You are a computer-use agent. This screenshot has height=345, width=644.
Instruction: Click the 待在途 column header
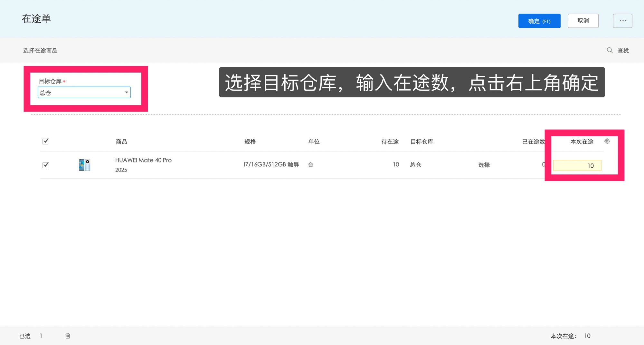pos(390,141)
